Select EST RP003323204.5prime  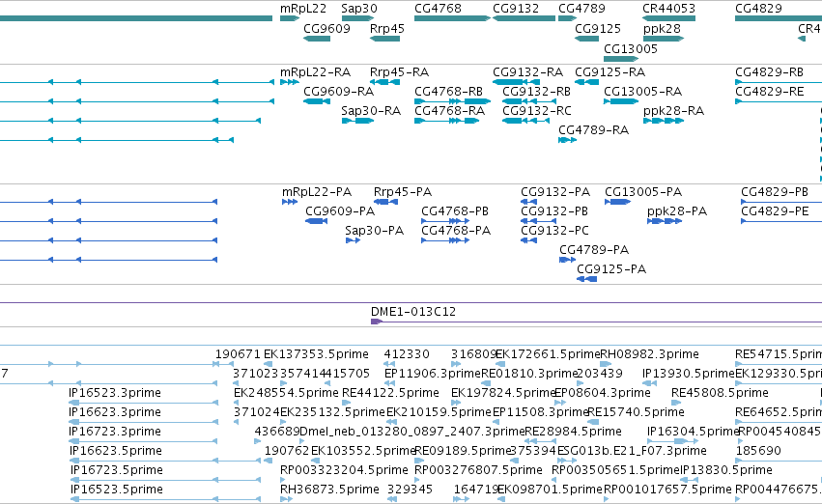[344, 470]
